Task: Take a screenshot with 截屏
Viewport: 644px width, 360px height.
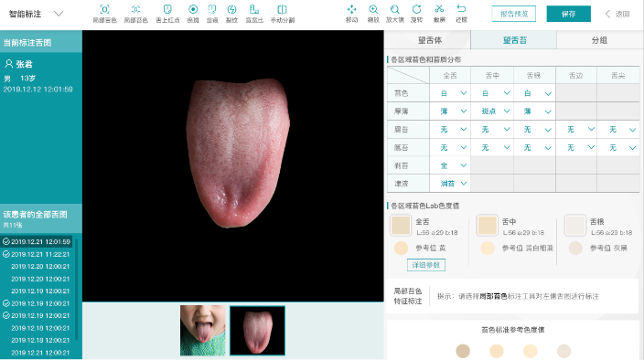Action: click(439, 14)
